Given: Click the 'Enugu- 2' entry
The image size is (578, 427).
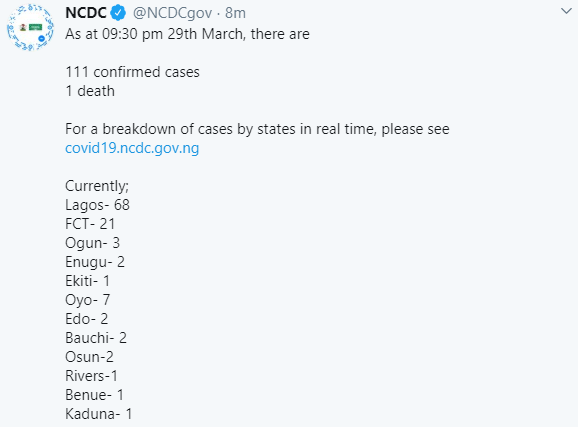Looking at the screenshot, I should [x=95, y=262].
